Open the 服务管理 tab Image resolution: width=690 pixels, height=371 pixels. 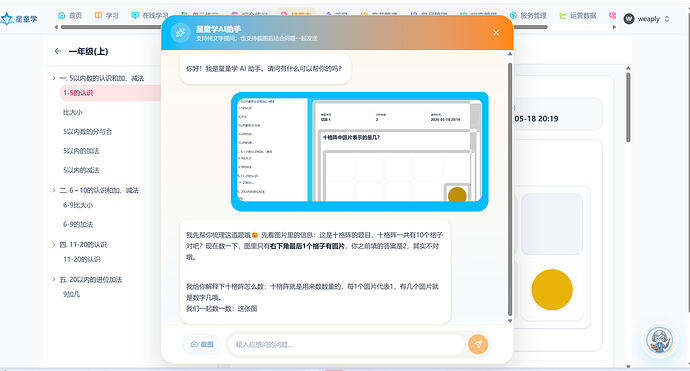coord(528,15)
